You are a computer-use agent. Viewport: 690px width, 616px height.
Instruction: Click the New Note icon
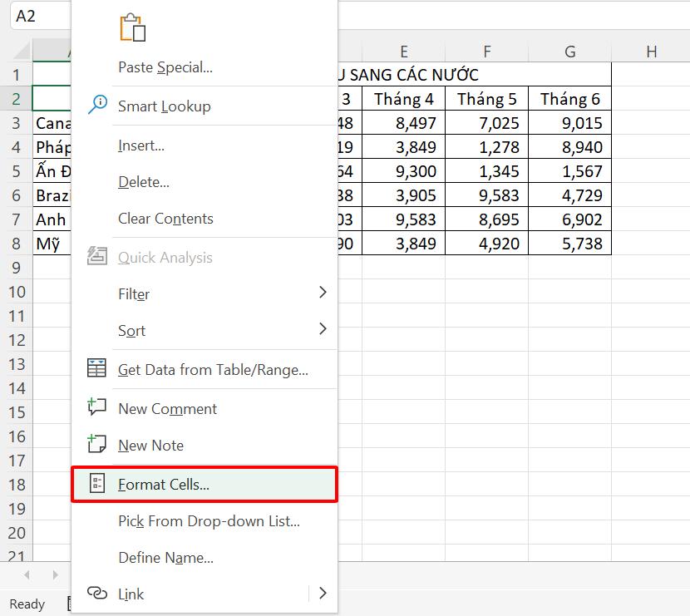pos(96,445)
